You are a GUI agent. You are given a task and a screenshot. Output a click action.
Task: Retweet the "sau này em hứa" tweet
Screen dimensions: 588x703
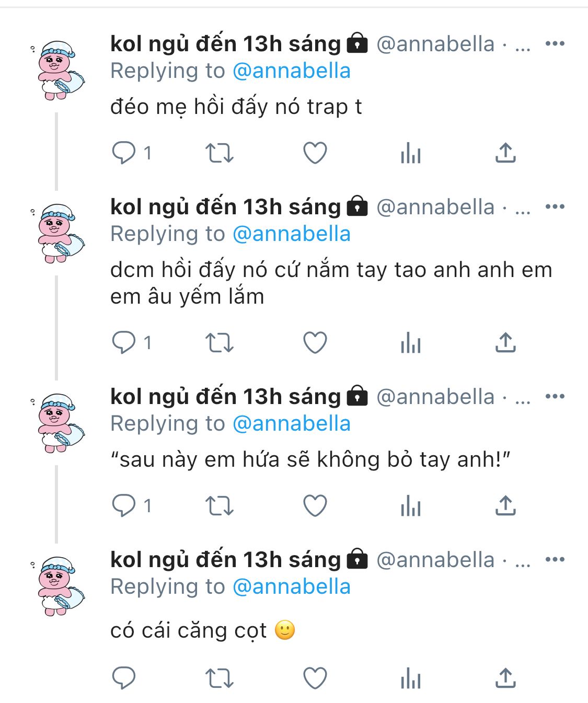(219, 506)
